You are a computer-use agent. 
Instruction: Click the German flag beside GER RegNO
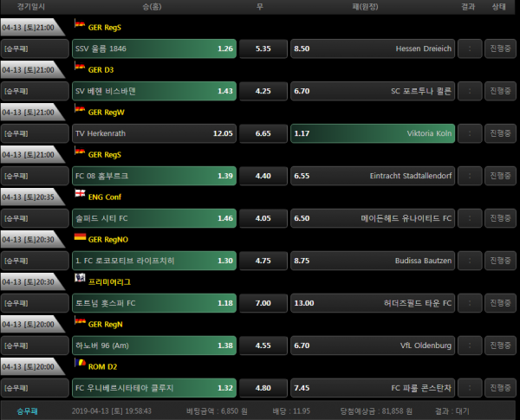click(x=80, y=236)
